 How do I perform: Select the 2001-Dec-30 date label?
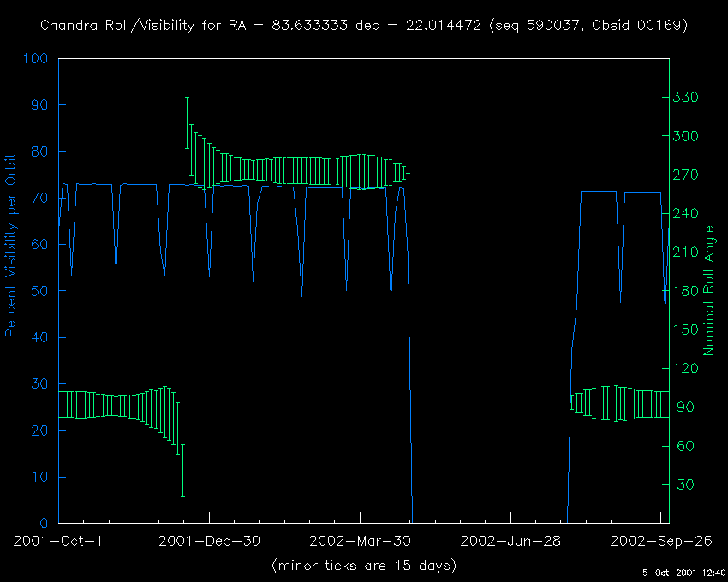tap(209, 541)
